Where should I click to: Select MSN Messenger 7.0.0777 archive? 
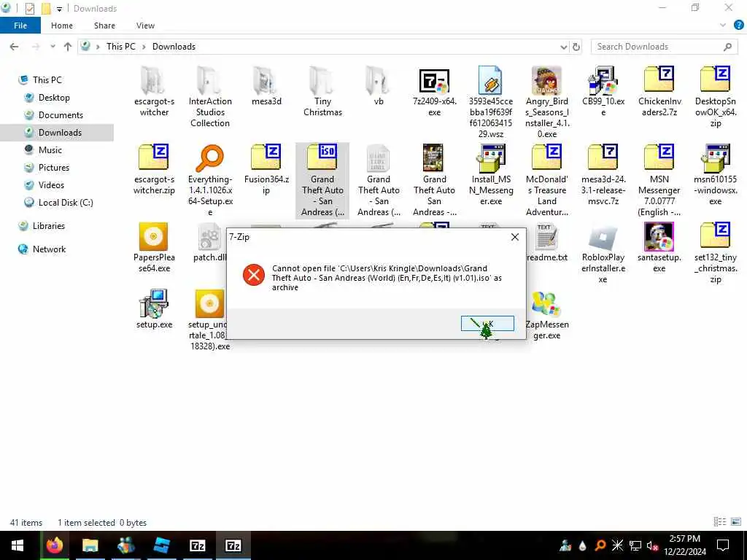click(659, 180)
